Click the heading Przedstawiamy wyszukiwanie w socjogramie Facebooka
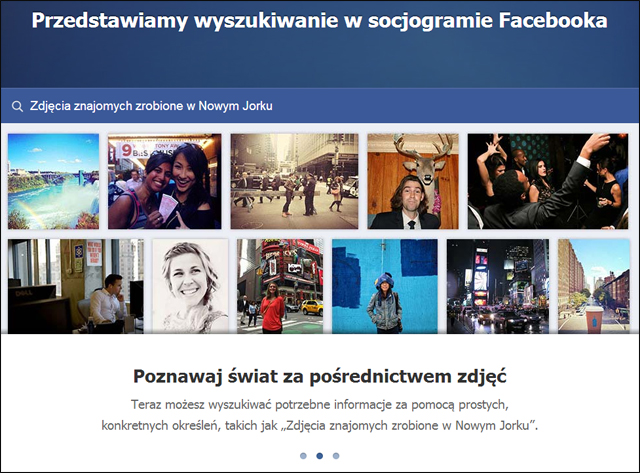640x473 pixels. pyautogui.click(x=320, y=20)
